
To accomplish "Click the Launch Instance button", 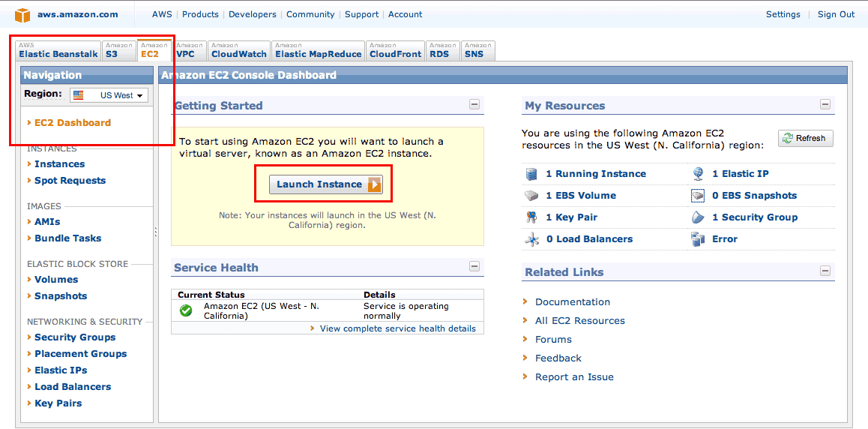I will (x=325, y=184).
